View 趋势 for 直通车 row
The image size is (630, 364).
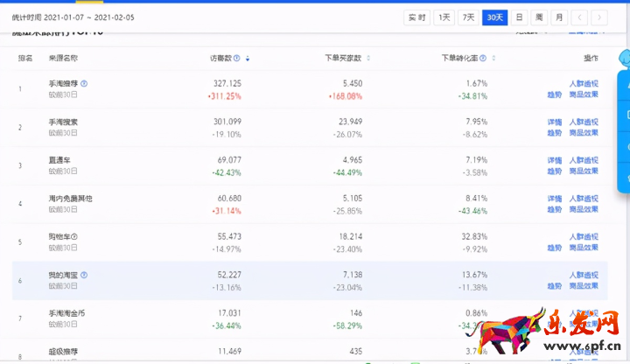[x=554, y=171]
